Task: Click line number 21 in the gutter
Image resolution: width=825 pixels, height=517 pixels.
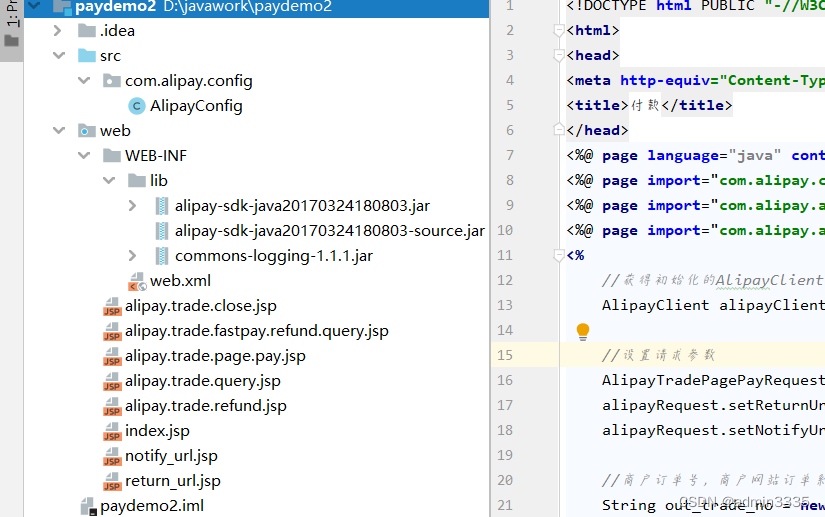Action: click(505, 505)
